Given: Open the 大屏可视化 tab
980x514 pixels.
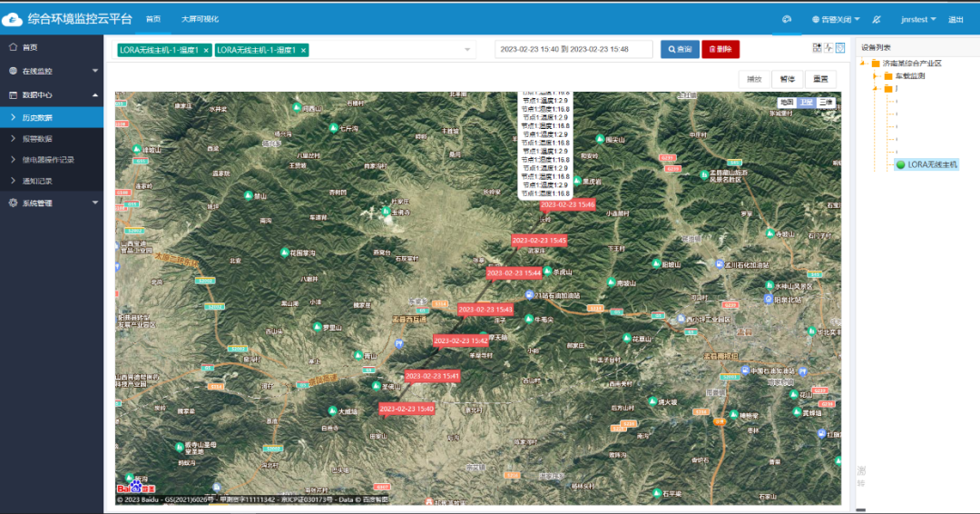Looking at the screenshot, I should coord(200,19).
